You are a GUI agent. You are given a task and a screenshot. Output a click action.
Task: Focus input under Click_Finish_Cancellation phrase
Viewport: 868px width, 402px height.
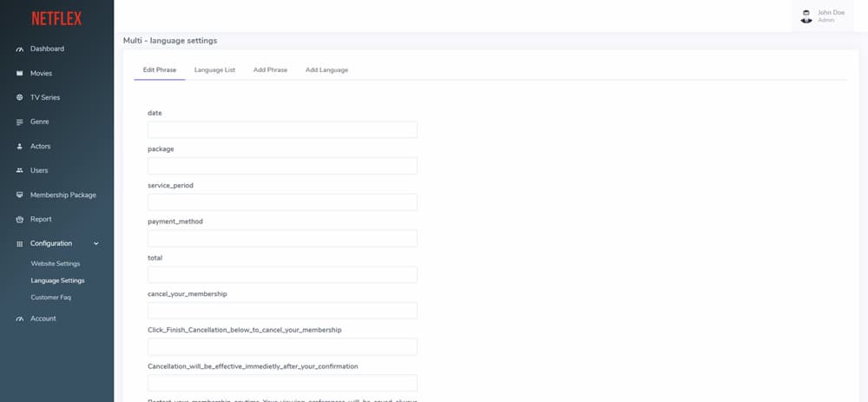[x=282, y=346]
